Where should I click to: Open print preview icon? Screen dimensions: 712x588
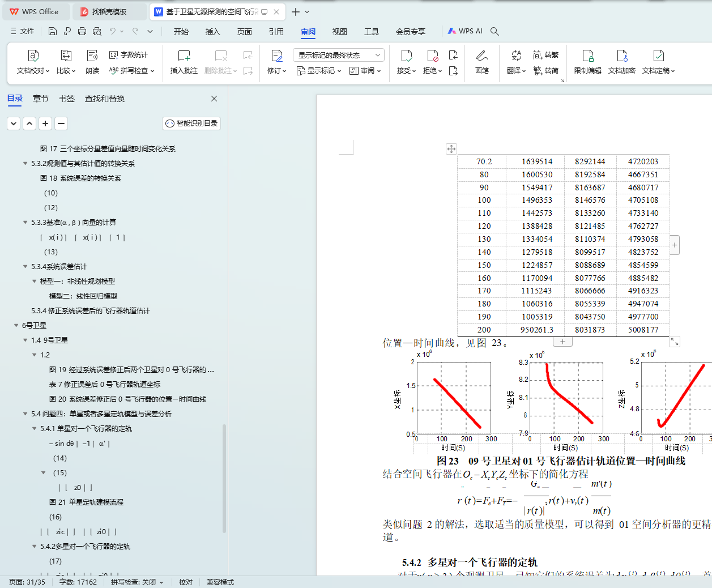97,31
